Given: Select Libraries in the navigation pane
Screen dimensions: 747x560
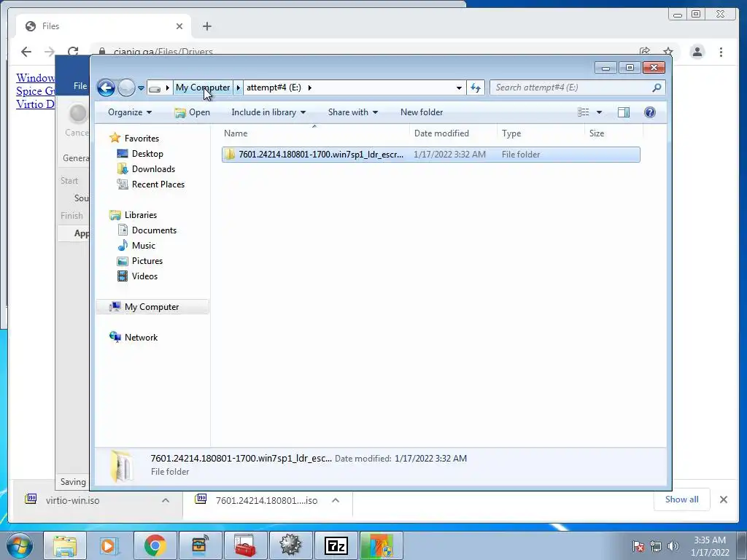Looking at the screenshot, I should [x=133, y=215].
